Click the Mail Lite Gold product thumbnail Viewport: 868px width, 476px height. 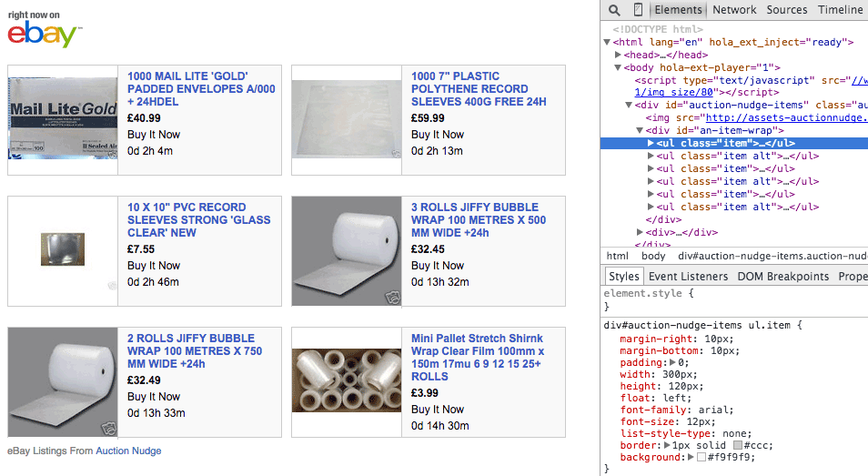pos(63,118)
